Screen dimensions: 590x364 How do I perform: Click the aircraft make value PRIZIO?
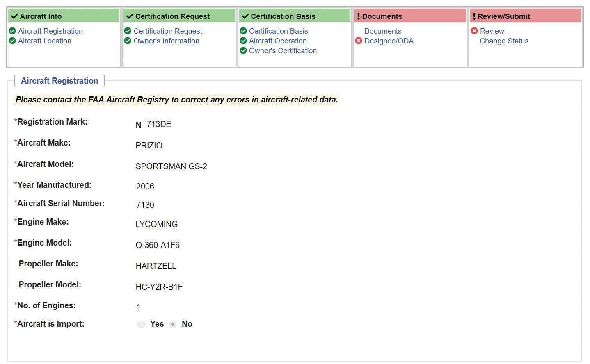[149, 146]
